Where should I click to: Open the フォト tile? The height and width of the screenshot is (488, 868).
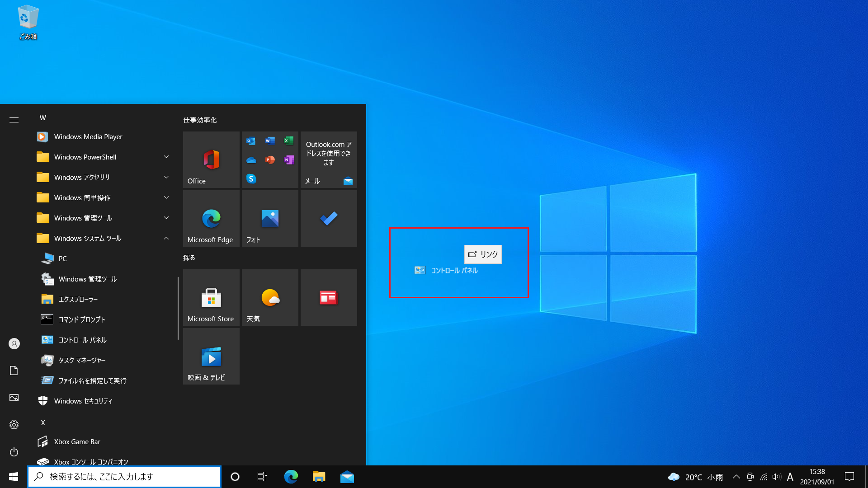270,218
